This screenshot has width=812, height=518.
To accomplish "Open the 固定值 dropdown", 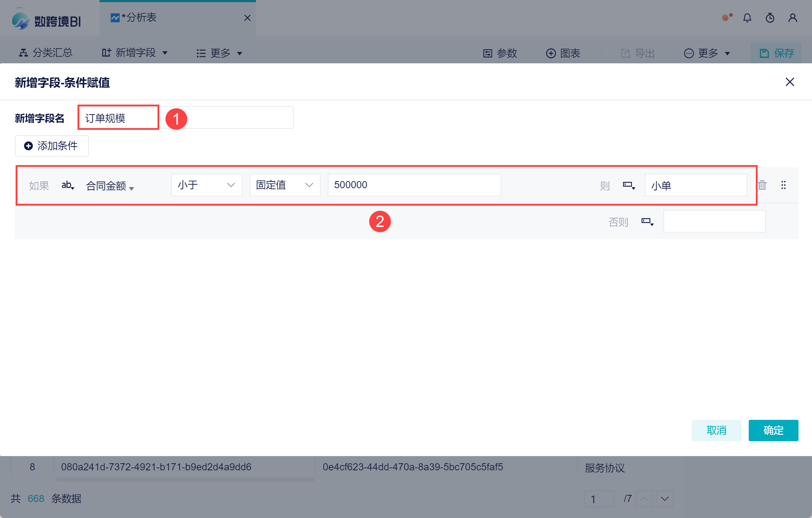I will click(285, 185).
